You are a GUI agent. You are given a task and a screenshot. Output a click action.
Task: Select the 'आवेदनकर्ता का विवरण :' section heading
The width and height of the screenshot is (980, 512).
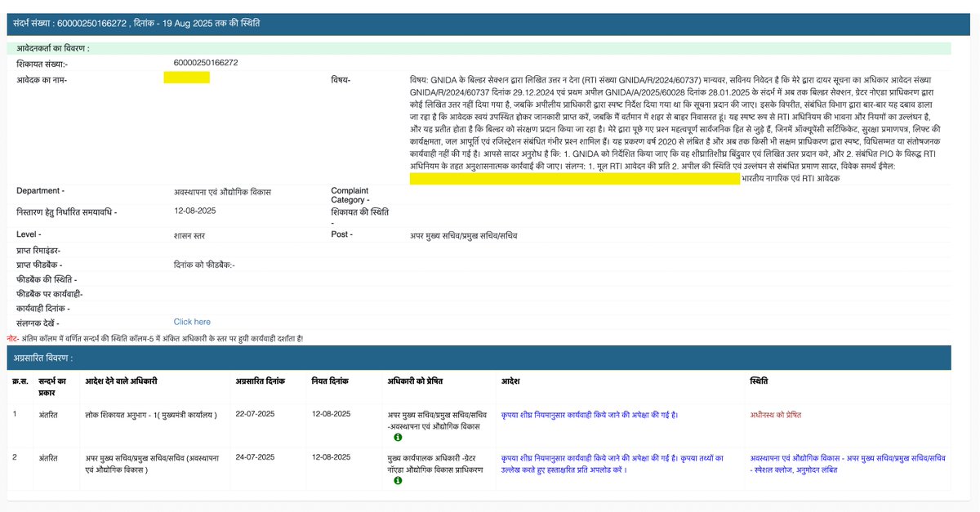pos(53,48)
